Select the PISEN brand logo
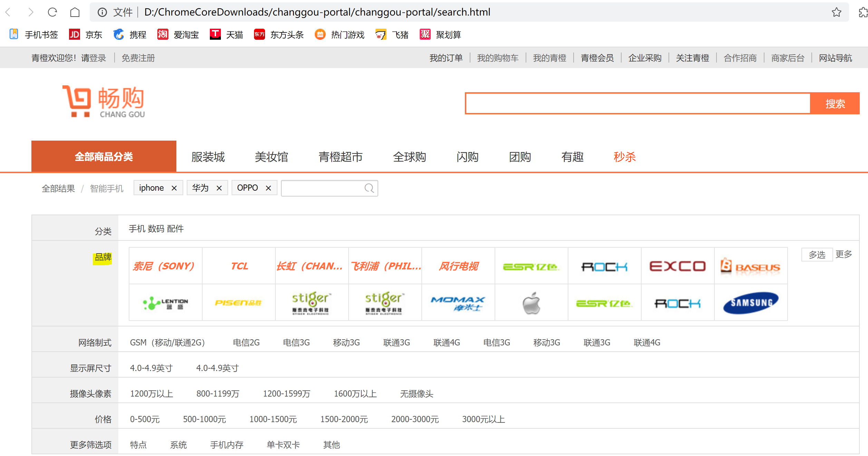 [239, 303]
